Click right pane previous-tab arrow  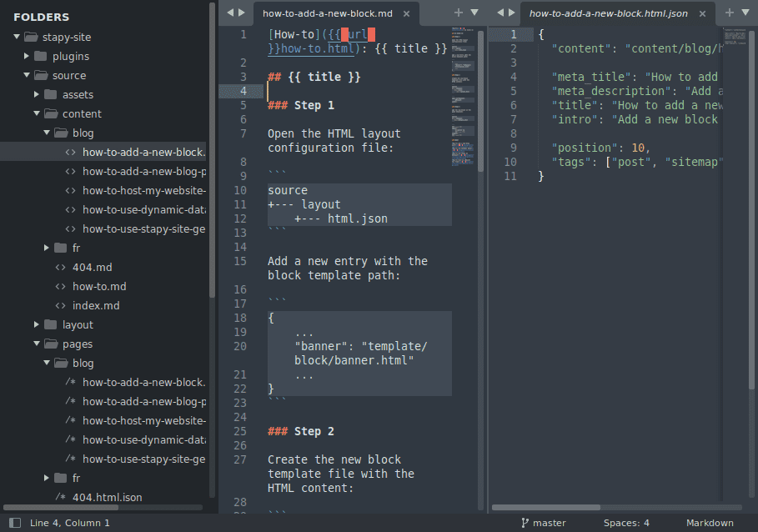coord(500,13)
